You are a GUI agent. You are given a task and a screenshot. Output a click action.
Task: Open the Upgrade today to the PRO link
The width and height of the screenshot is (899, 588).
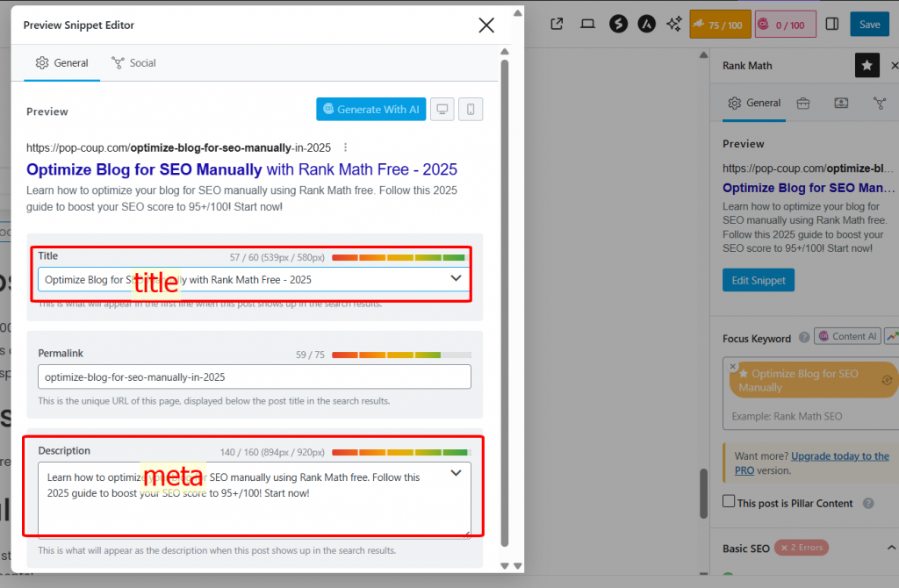pyautogui.click(x=812, y=463)
